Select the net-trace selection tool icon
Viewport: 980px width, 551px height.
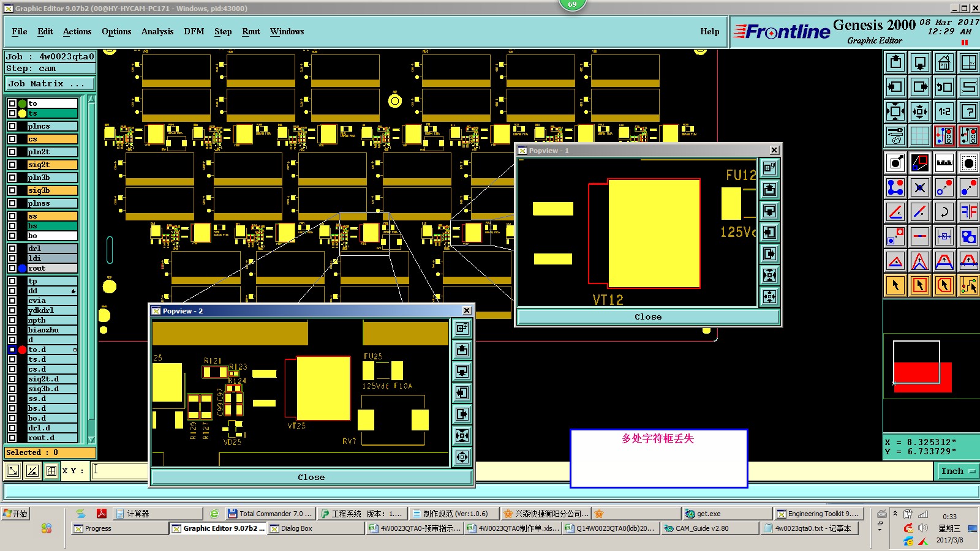click(x=969, y=285)
